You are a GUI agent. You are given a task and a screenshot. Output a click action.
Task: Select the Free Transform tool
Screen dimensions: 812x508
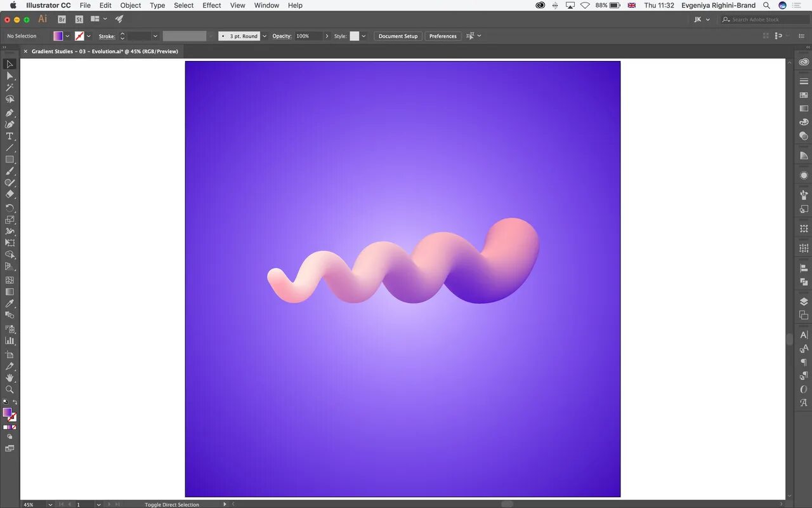pos(10,243)
